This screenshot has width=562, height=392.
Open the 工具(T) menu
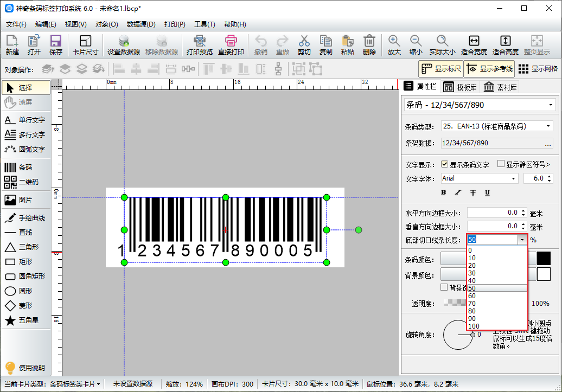(x=205, y=24)
